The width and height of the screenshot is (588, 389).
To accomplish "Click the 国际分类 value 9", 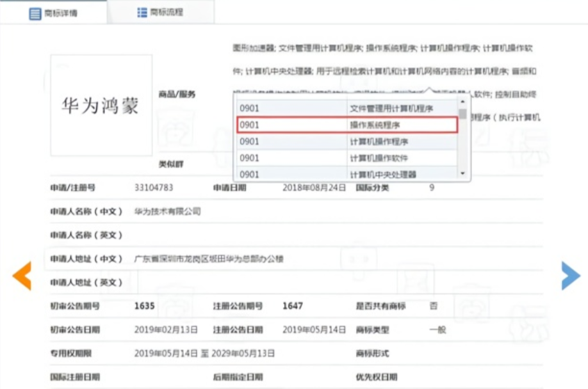I will [x=432, y=187].
